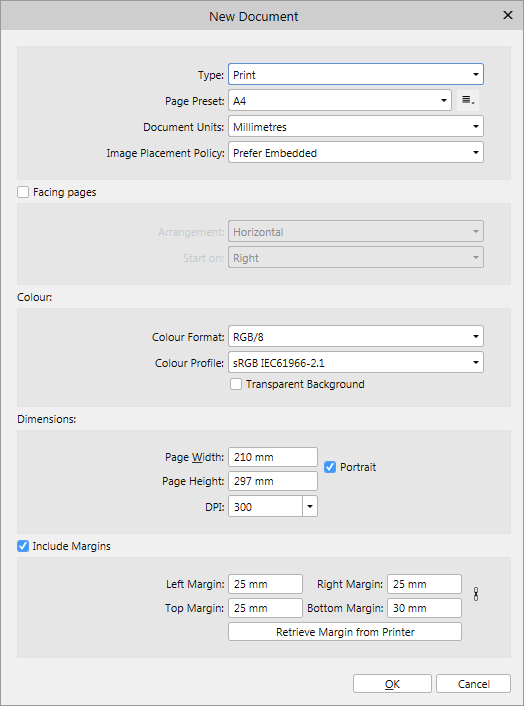Click Retrieve Margin from Printer button
The image size is (524, 706).
click(x=345, y=632)
